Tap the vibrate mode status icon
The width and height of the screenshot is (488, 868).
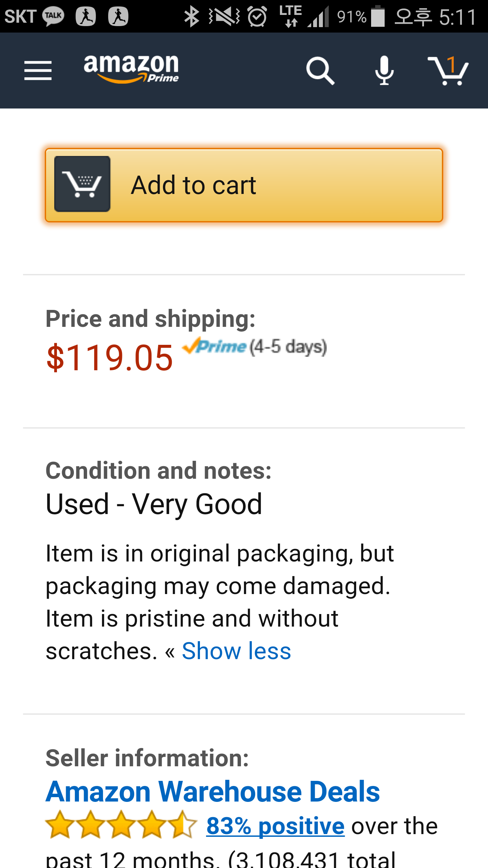[224, 16]
